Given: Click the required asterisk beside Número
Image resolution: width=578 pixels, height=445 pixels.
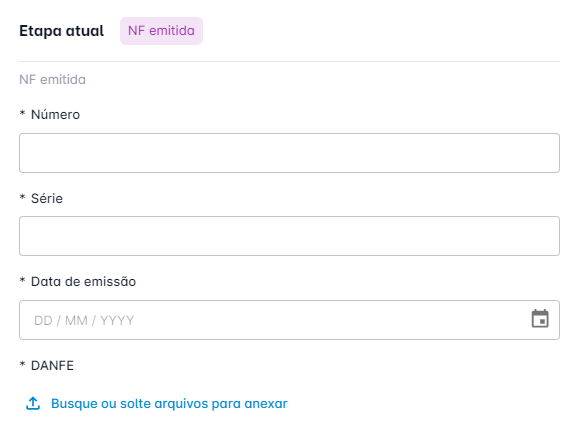Looking at the screenshot, I should tap(22, 113).
